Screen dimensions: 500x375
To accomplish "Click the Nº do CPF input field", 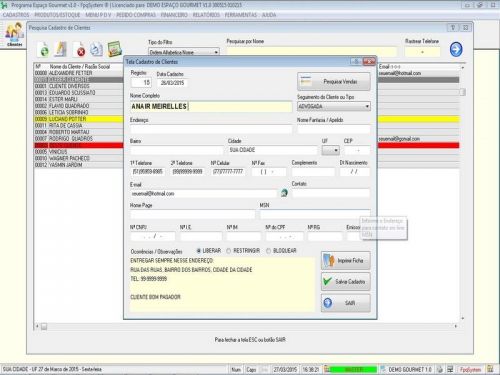I will (x=285, y=236).
